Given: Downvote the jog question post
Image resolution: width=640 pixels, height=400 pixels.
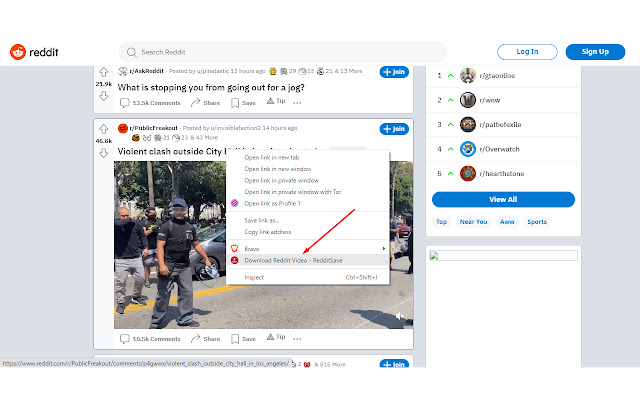Looking at the screenshot, I should [x=104, y=96].
